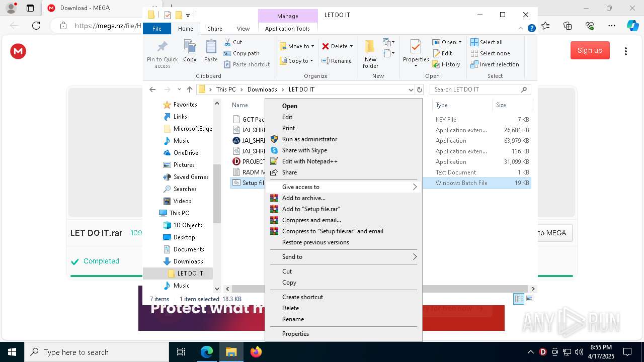This screenshot has height=362, width=644.
Task: Choose Edit with Notepad++ in context menu
Action: 344,161
